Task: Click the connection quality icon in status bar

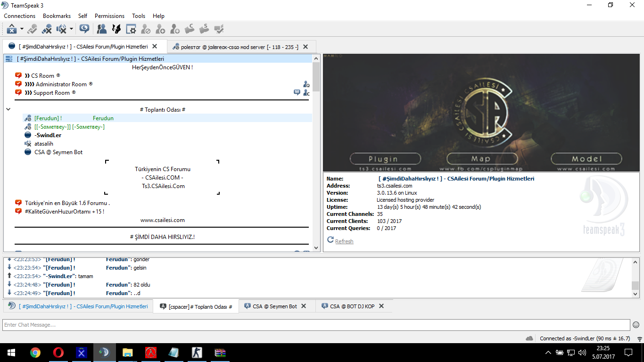Action: point(639,339)
